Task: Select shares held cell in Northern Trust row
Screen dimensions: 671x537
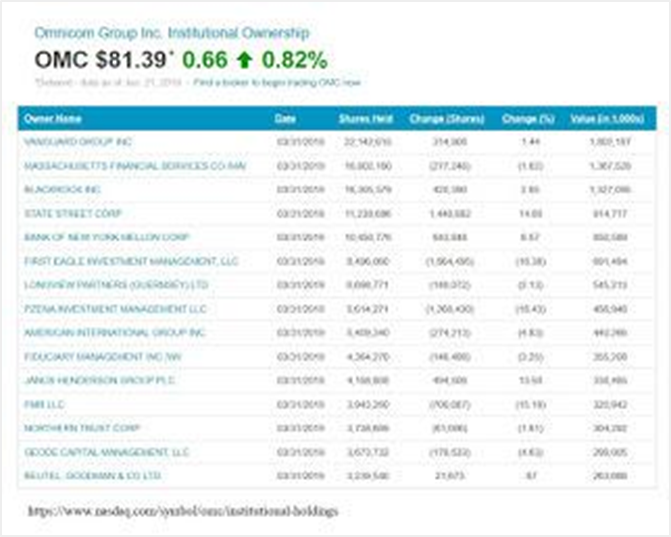Action: point(368,428)
